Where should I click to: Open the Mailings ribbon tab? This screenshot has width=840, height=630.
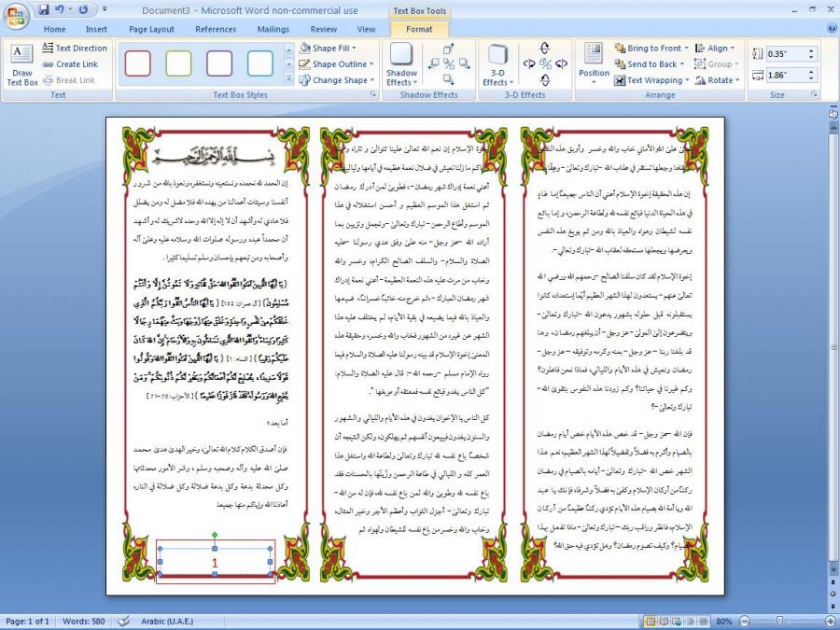273,29
